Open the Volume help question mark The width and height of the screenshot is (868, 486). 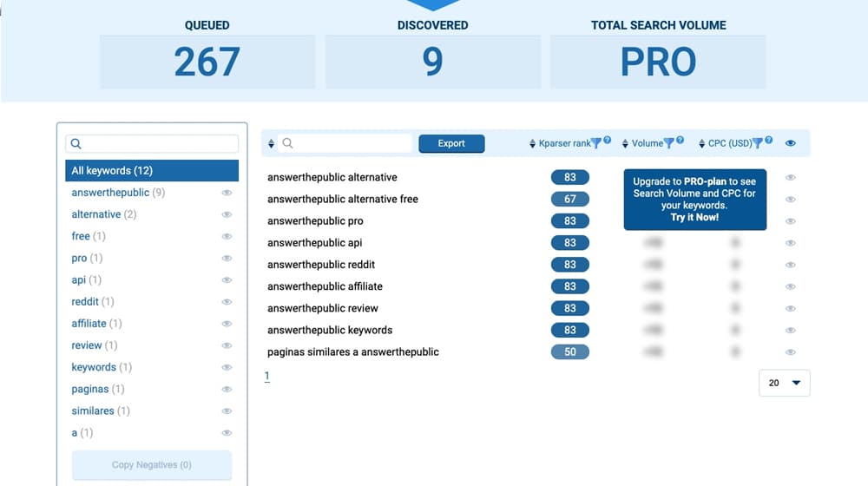(681, 140)
